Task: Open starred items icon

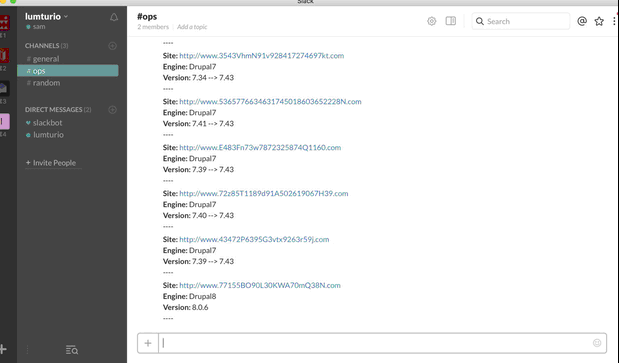Action: click(x=599, y=21)
